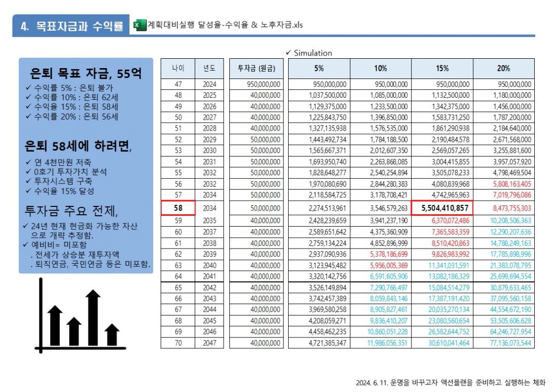Viewport: 555px width, 392px height.
Task: Select the heading '투자금 주요 전제,'
Action: [71, 211]
